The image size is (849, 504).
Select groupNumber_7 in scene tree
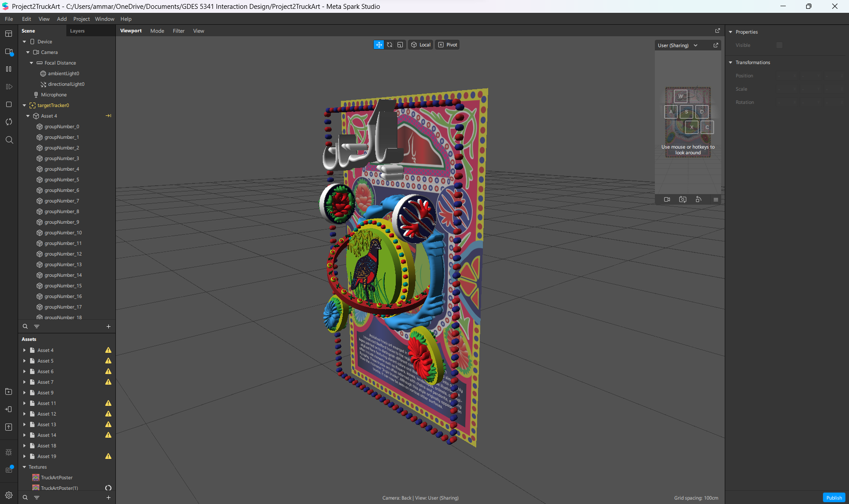click(61, 201)
